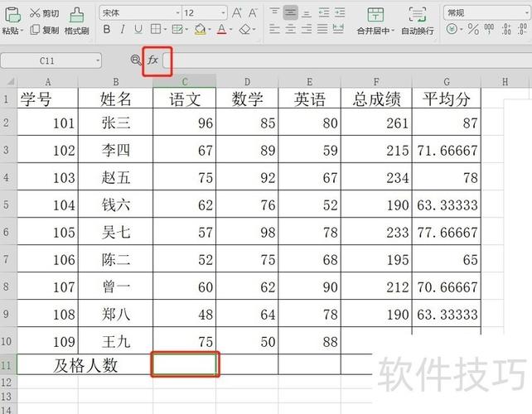Click the table style icon next to borders
The height and width of the screenshot is (414, 532).
(x=177, y=30)
